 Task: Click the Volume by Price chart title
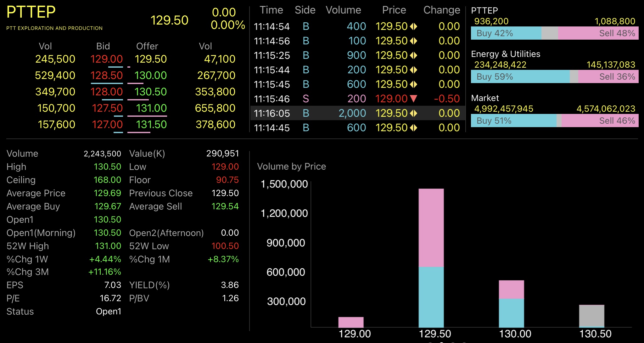pos(291,166)
